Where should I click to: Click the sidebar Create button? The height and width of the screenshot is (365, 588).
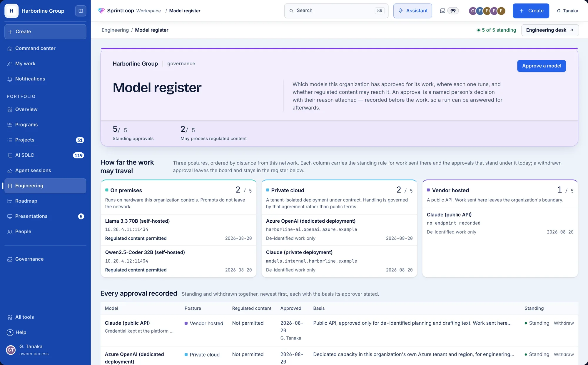pos(45,32)
